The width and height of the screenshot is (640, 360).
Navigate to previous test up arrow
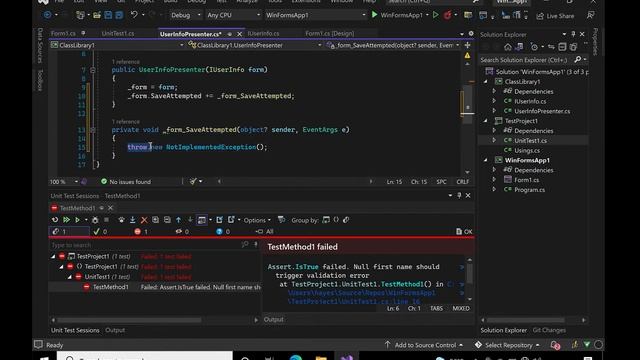point(178,220)
